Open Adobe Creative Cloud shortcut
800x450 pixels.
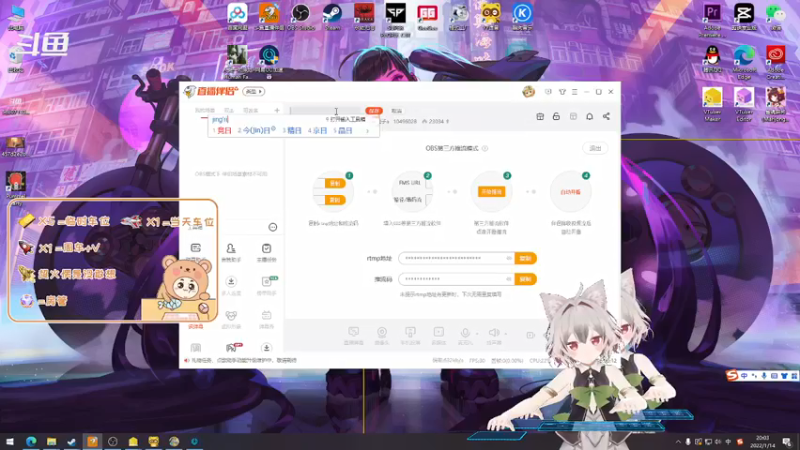776,61
